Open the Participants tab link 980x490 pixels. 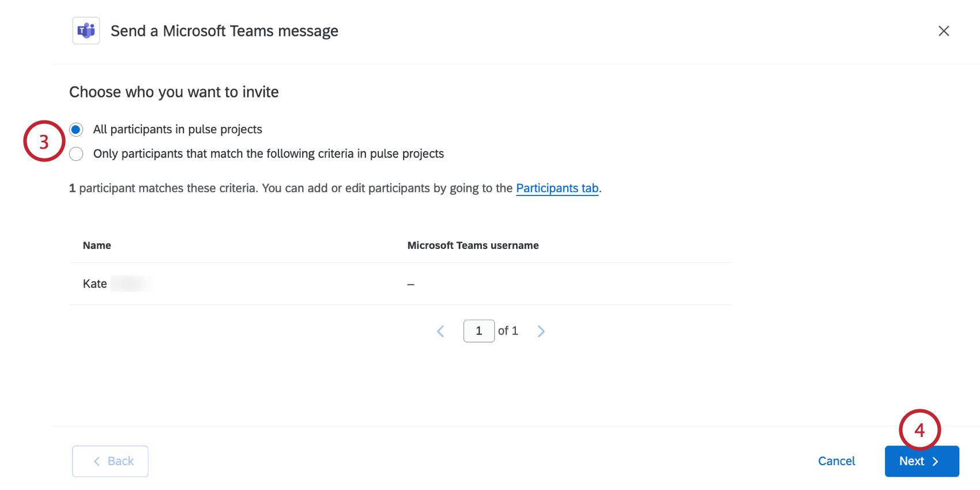pyautogui.click(x=557, y=189)
